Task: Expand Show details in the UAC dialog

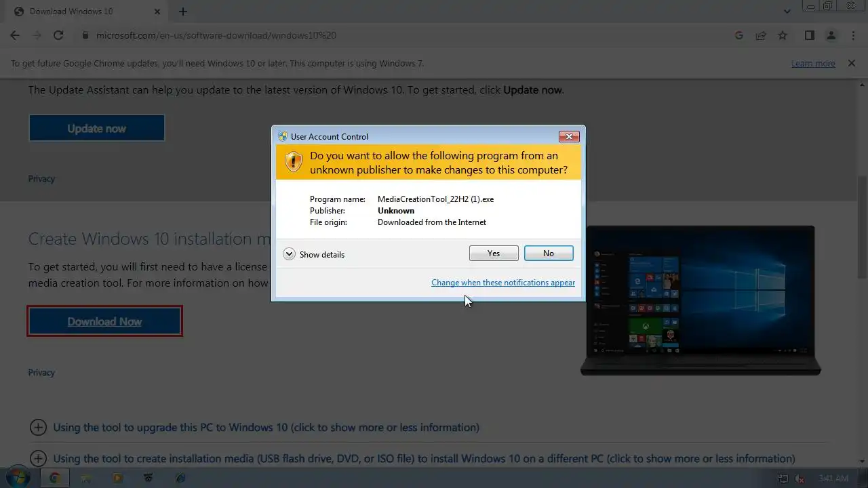Action: click(x=314, y=254)
